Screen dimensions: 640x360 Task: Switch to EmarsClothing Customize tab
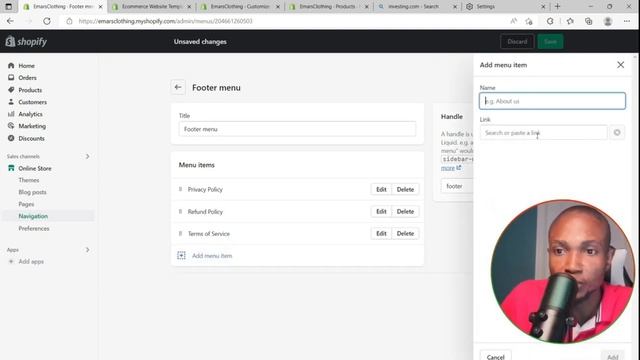tap(240, 7)
